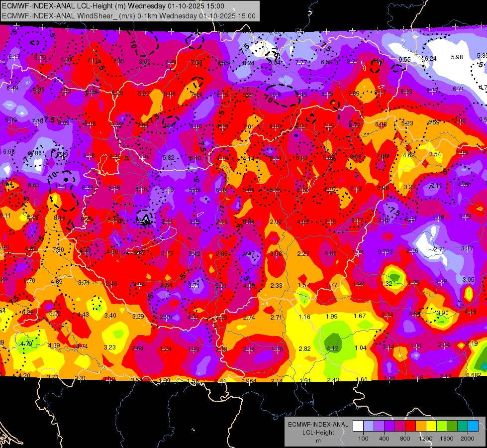Click the wind shear value 7.13
487x448 pixels.
tap(222, 222)
